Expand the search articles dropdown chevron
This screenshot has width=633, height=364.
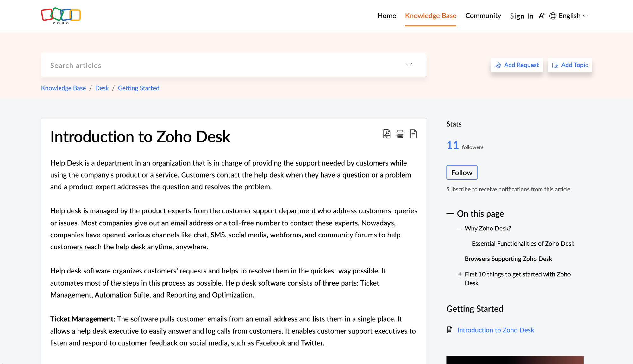[x=409, y=65]
